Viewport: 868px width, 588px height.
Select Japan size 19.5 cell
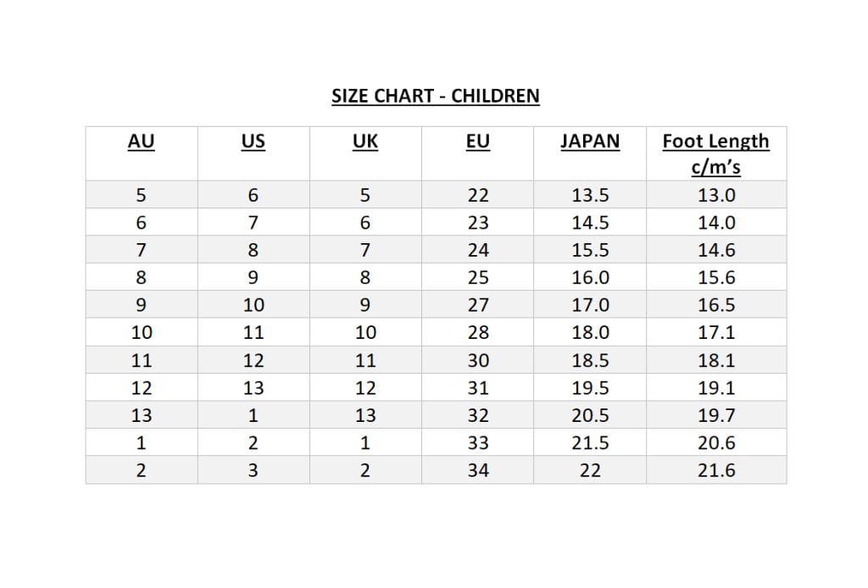[590, 388]
